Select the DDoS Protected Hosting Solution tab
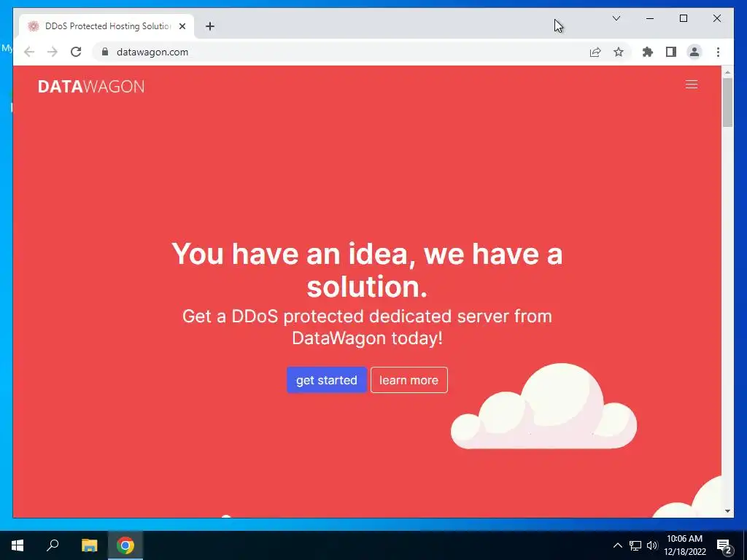 coord(107,26)
